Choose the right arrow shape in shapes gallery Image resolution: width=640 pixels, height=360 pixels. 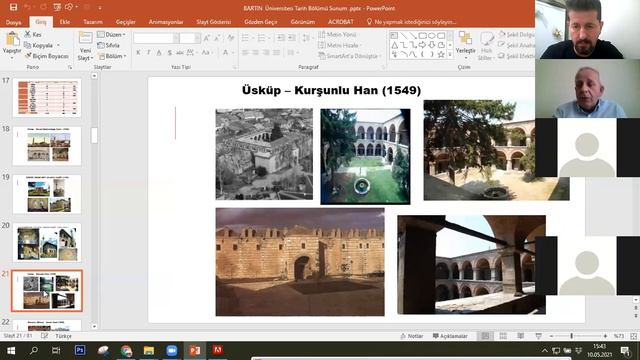(422, 45)
